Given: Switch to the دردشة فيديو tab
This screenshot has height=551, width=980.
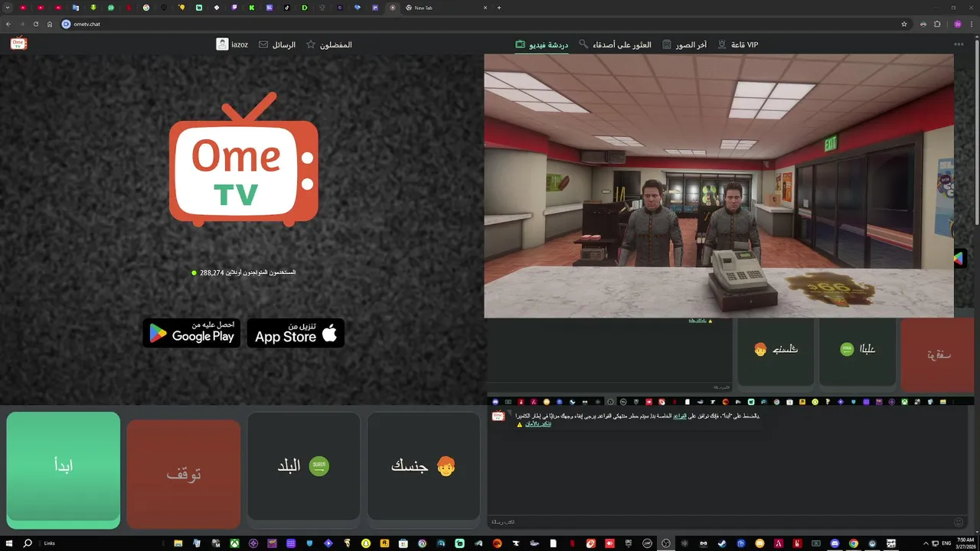Looking at the screenshot, I should coord(541,44).
